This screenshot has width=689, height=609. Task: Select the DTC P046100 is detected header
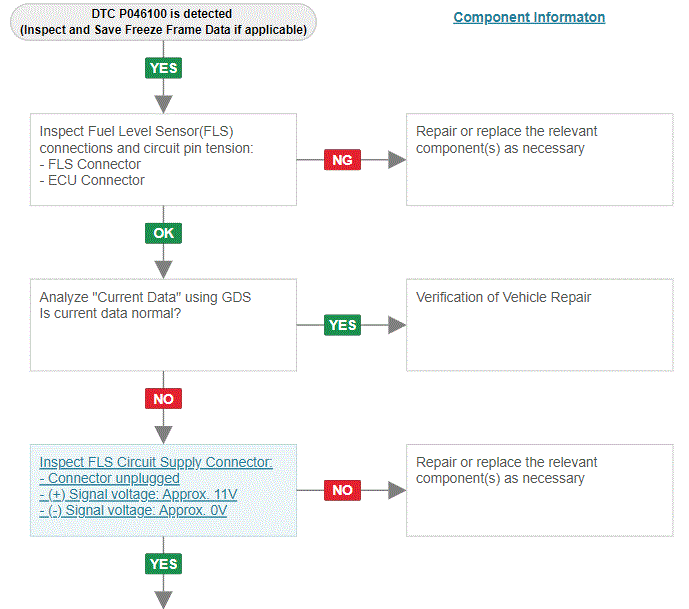[x=163, y=22]
